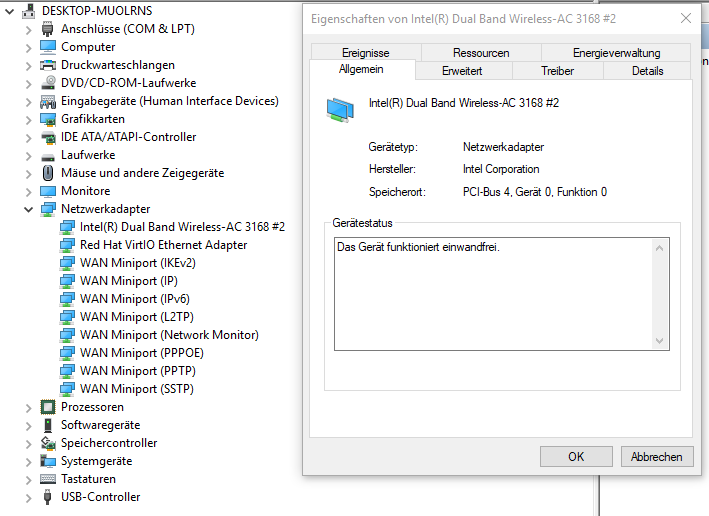Screen dimensions: 709x516
Task: Click the network adapter icon in properties dialog
Action: click(x=340, y=110)
